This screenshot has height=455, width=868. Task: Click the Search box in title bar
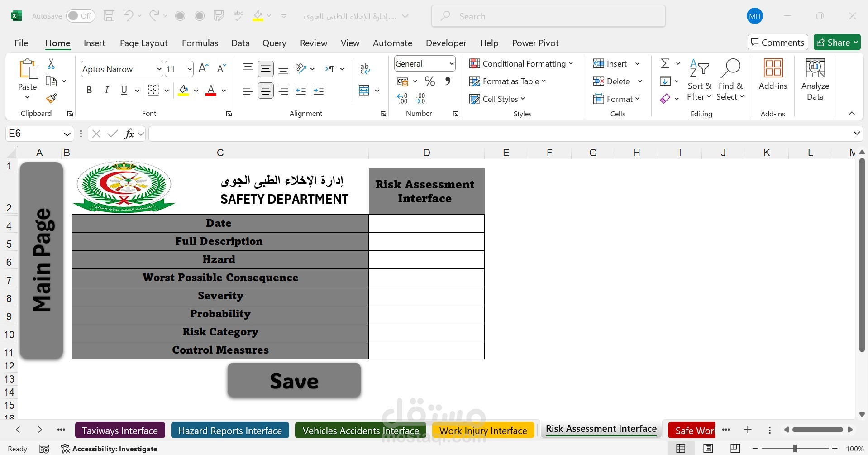(x=548, y=16)
